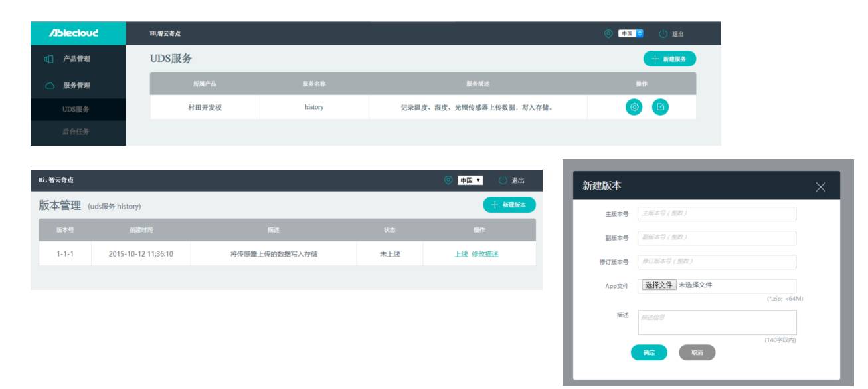Click 退出 in the UDS服务 header

(677, 34)
